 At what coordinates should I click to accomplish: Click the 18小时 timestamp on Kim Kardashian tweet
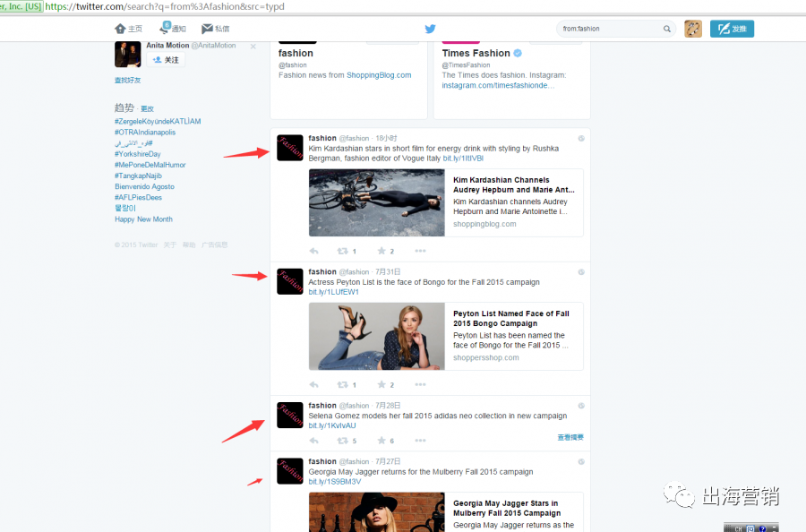[x=386, y=138]
